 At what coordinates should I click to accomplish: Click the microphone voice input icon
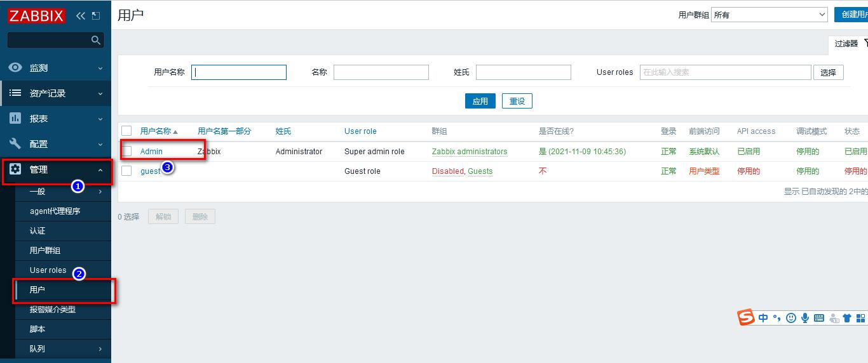point(805,318)
